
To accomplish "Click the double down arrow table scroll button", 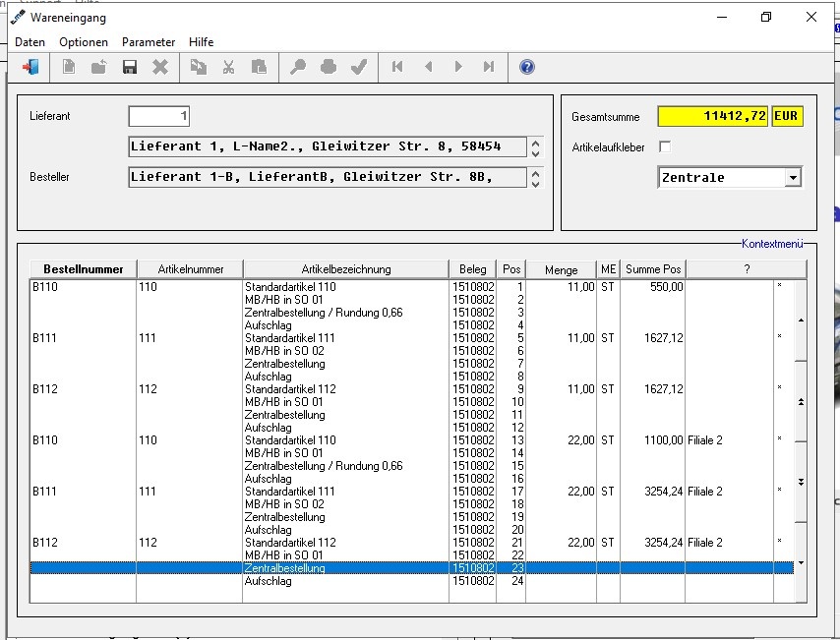I will [x=801, y=482].
